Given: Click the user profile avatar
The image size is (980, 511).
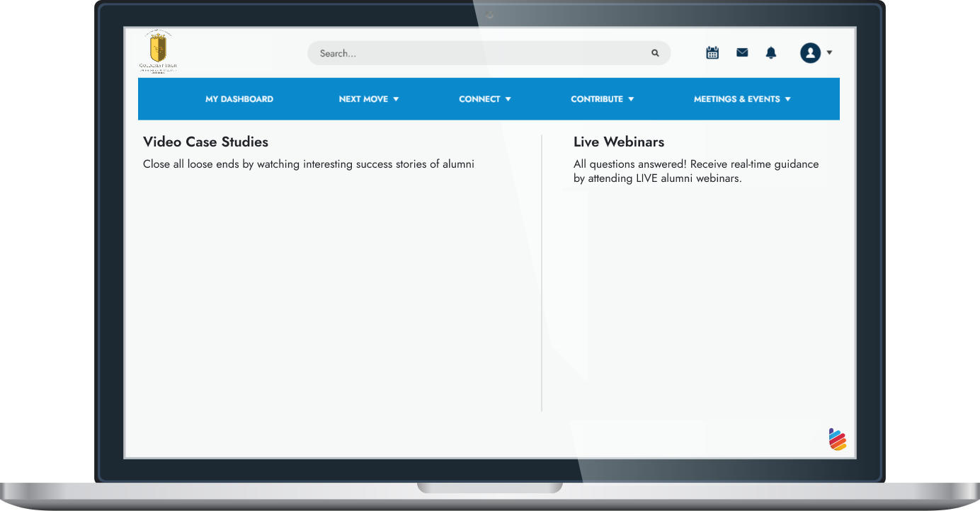Looking at the screenshot, I should pyautogui.click(x=810, y=52).
